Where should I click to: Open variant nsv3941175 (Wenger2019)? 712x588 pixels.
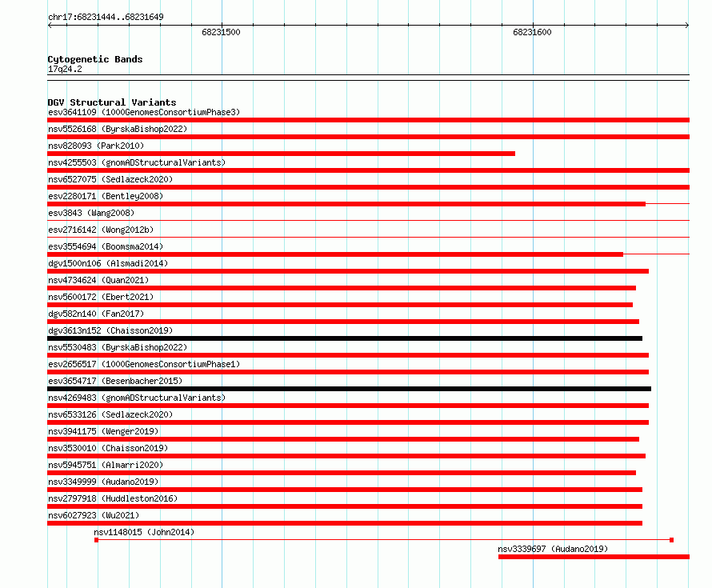pos(103,431)
